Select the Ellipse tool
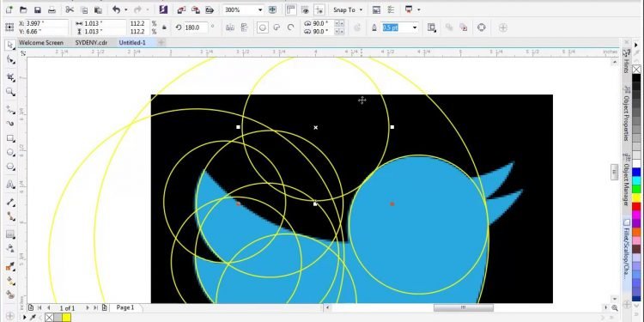The height and width of the screenshot is (322, 644). point(10,153)
